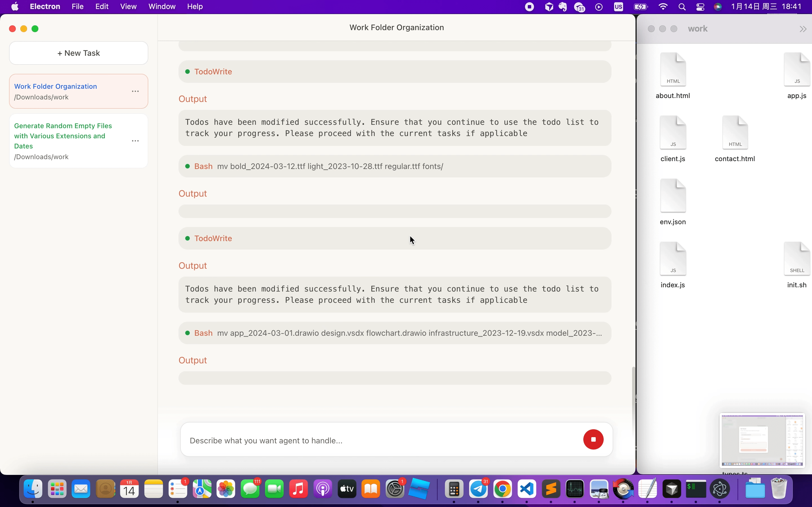Click the agent description input field

[383, 440]
